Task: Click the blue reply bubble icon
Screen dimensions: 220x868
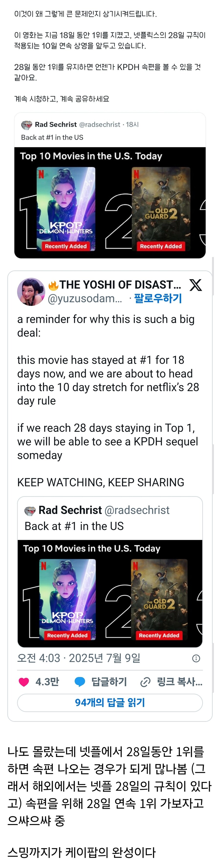Action: coord(80,682)
